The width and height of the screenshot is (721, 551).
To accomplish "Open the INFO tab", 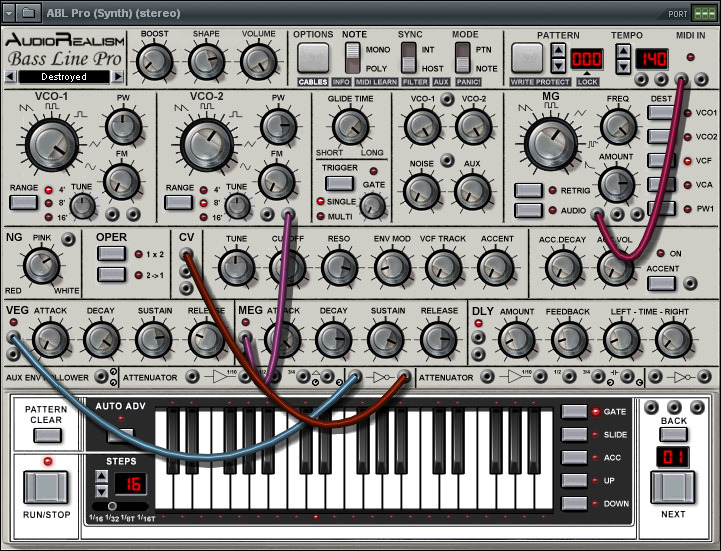I will coord(341,82).
